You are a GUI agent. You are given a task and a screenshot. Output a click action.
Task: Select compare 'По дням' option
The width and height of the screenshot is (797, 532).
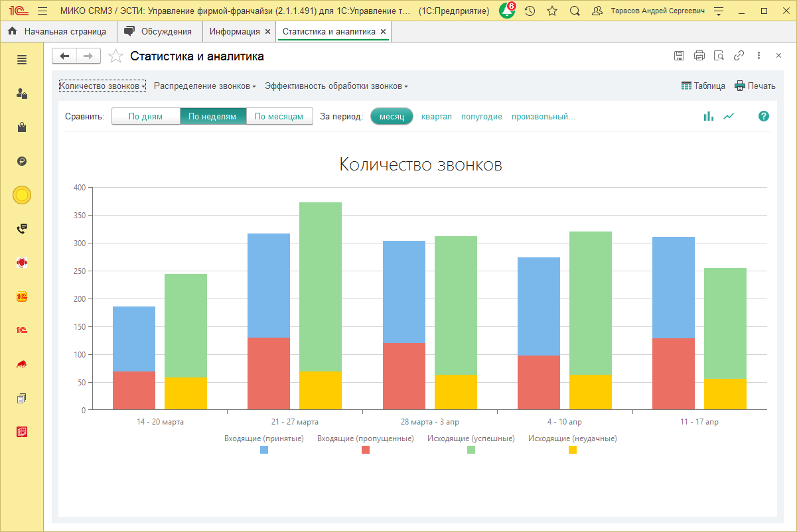pyautogui.click(x=145, y=116)
